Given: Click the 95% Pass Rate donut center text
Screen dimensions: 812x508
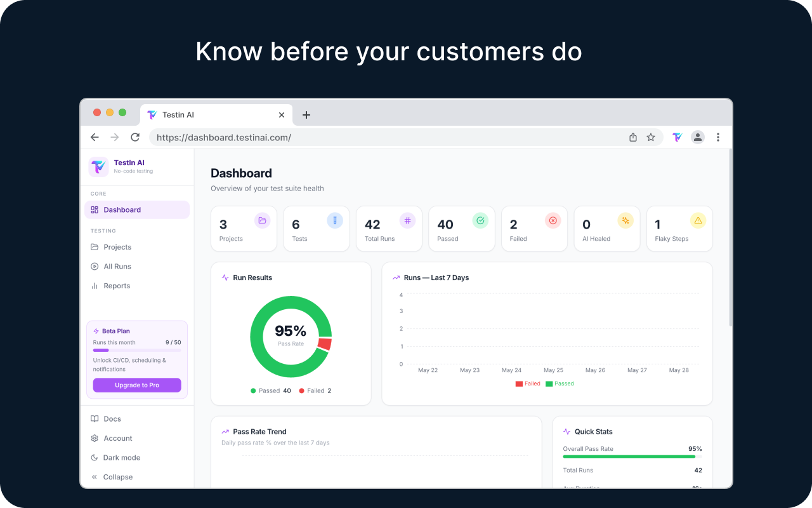Looking at the screenshot, I should pos(291,335).
